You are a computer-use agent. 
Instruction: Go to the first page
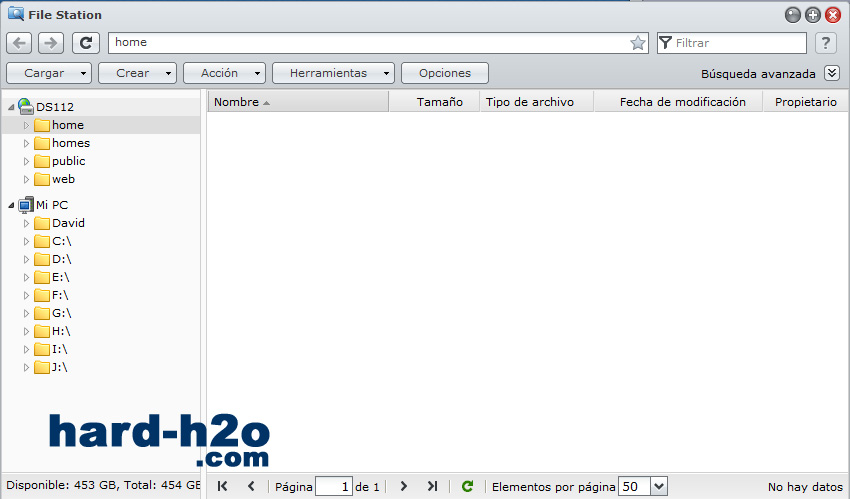click(x=222, y=486)
